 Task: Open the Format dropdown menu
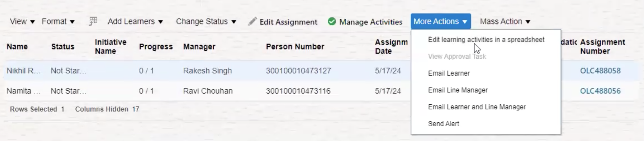tap(58, 22)
